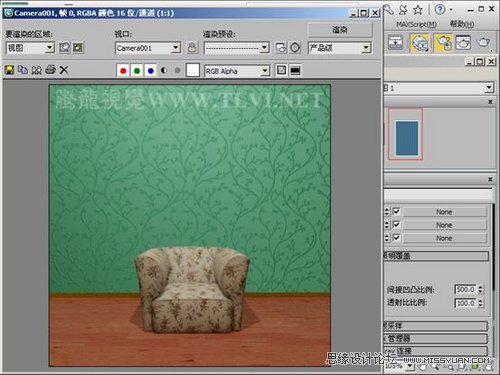Click the help question mark icon

[x=440, y=10]
